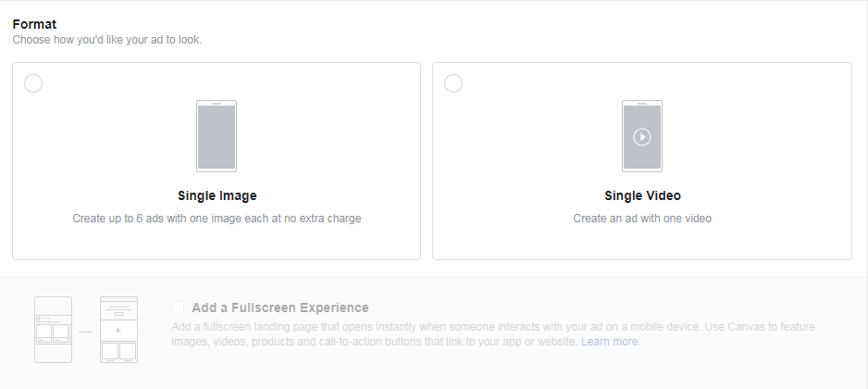Open the Learn more link
Screen dimensions: 868x389
click(610, 342)
